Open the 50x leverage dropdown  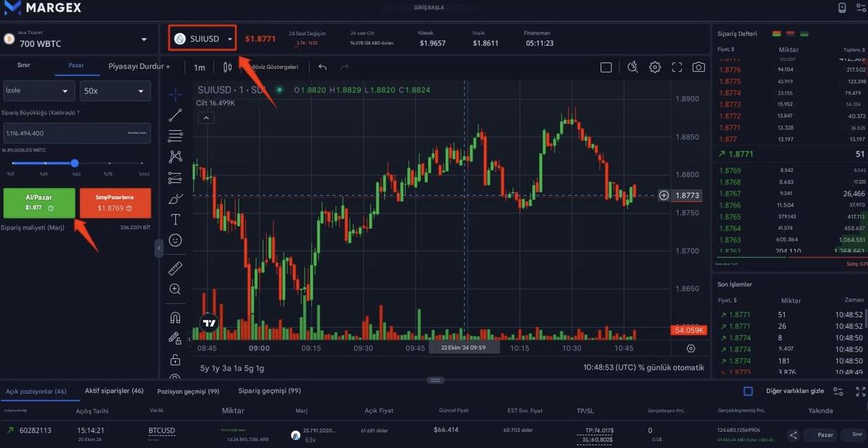coord(115,90)
